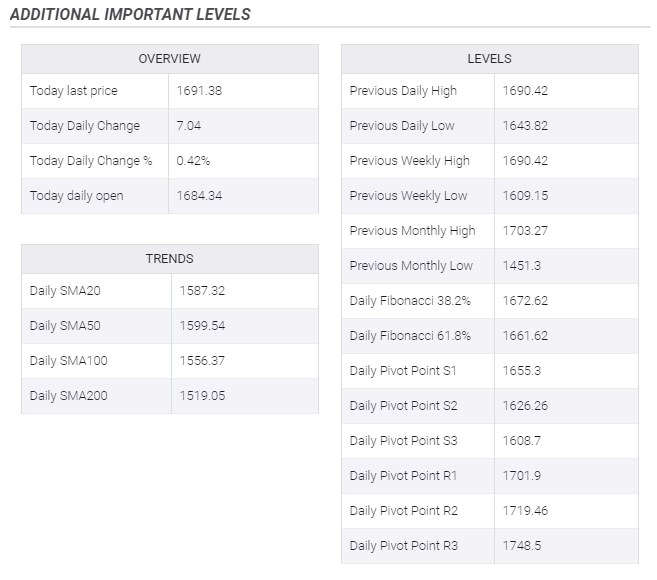
Task: Click the Today Daily Change row label
Action: pyautogui.click(x=84, y=126)
